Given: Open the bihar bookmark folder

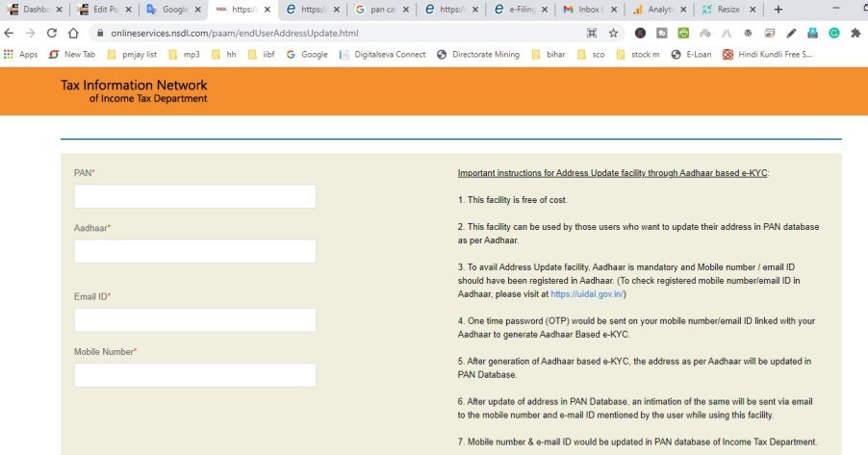Looking at the screenshot, I should (549, 54).
